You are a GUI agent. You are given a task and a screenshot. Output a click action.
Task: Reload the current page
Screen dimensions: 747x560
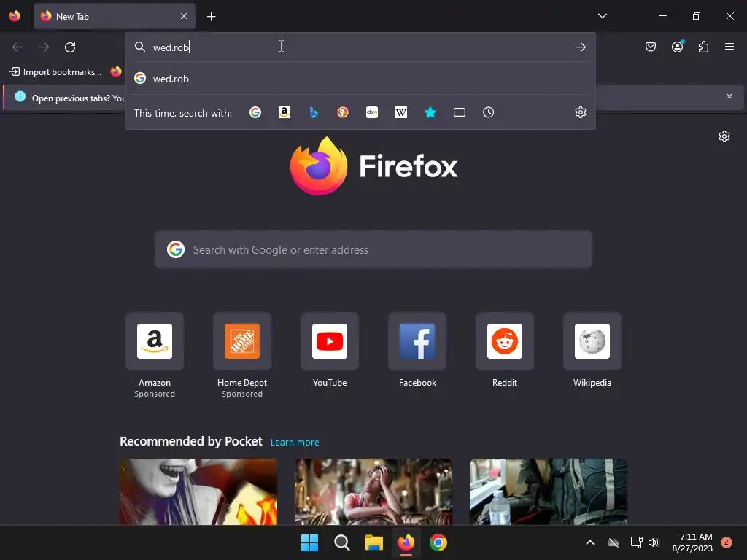point(70,47)
